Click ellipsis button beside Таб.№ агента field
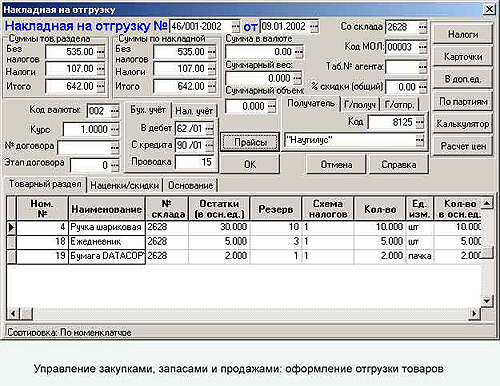The height and width of the screenshot is (386, 500). [x=422, y=67]
